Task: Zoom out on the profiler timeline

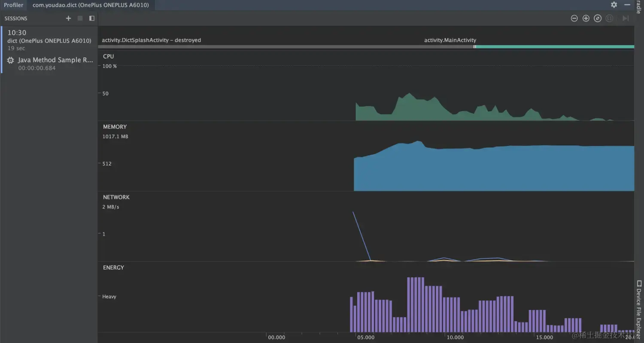Action: [x=574, y=18]
